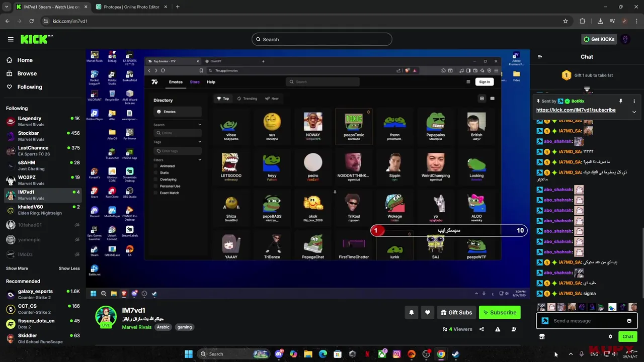Viewport: 644px width, 362px height.
Task: Go back to the previous page
Action: pyautogui.click(x=7, y=21)
